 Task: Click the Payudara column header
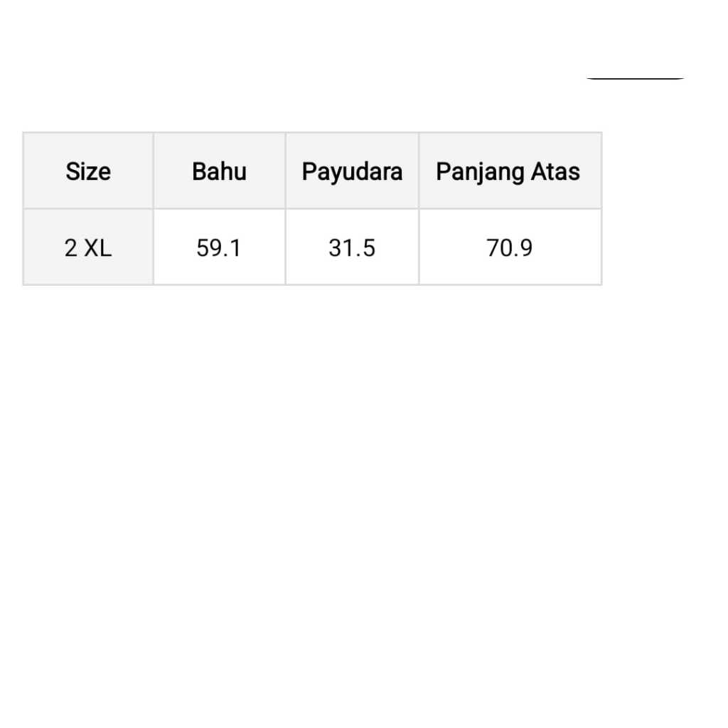352,171
